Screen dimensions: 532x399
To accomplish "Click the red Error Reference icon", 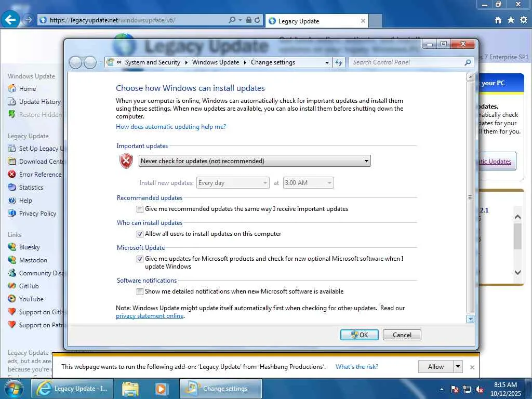I will click(12, 174).
